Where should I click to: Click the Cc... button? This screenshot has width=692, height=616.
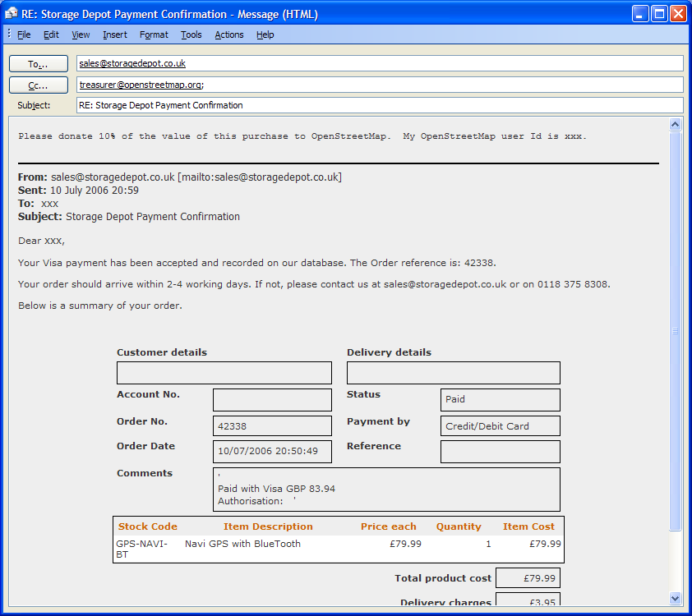[39, 85]
